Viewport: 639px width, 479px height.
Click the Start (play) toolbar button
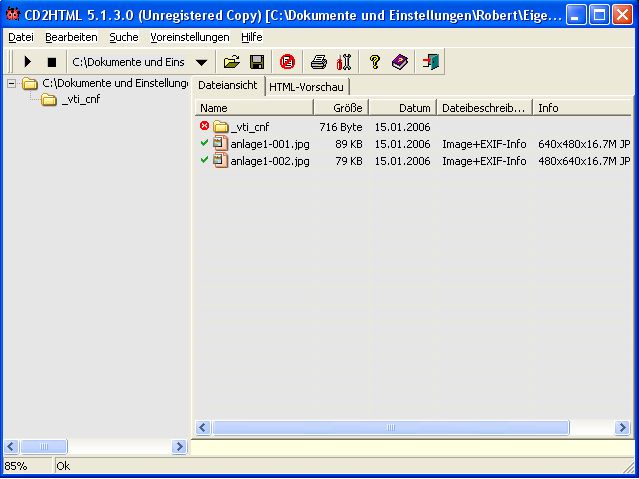click(28, 62)
